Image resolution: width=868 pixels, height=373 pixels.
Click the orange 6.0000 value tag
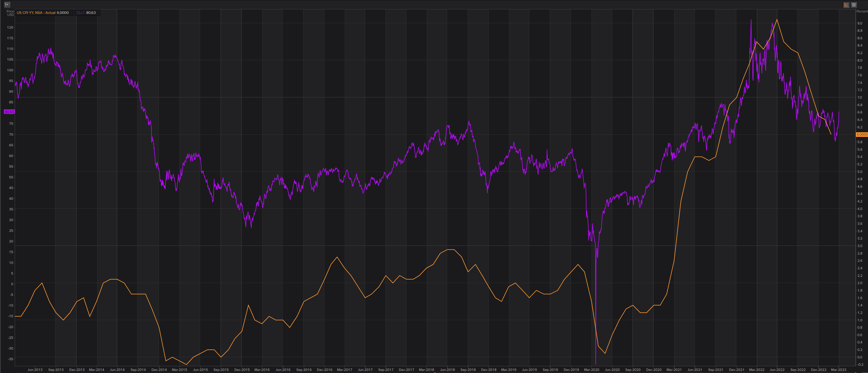[862, 135]
